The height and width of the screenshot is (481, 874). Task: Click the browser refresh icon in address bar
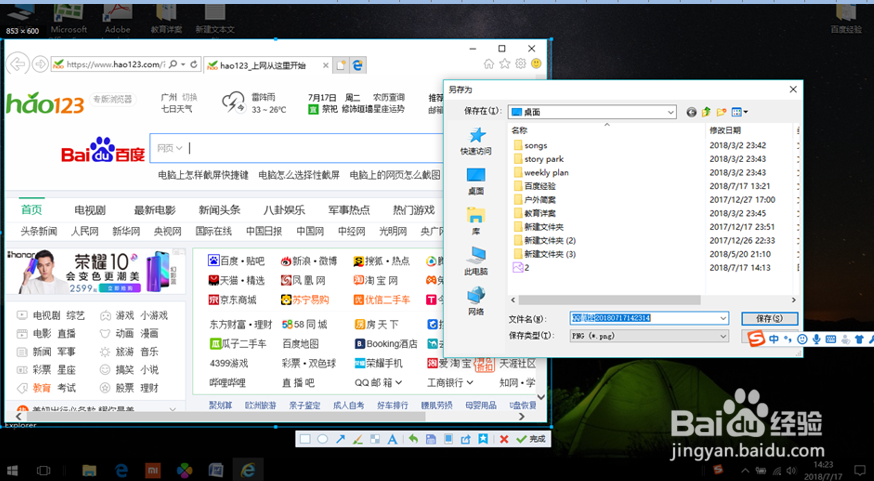pyautogui.click(x=193, y=64)
